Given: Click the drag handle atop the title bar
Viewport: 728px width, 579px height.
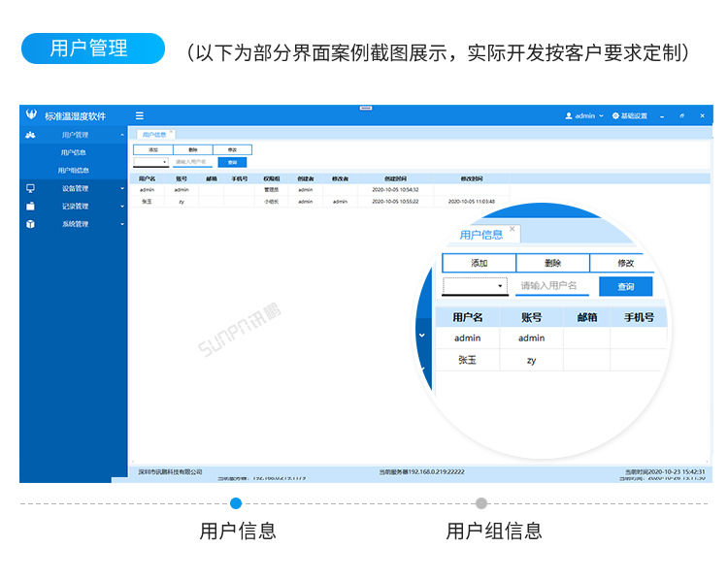Looking at the screenshot, I should [x=366, y=108].
